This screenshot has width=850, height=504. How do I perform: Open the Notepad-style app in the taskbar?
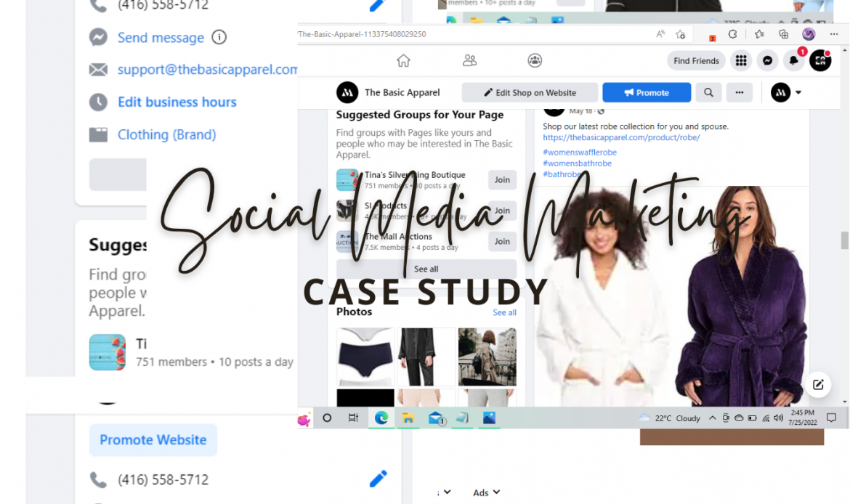tap(462, 418)
